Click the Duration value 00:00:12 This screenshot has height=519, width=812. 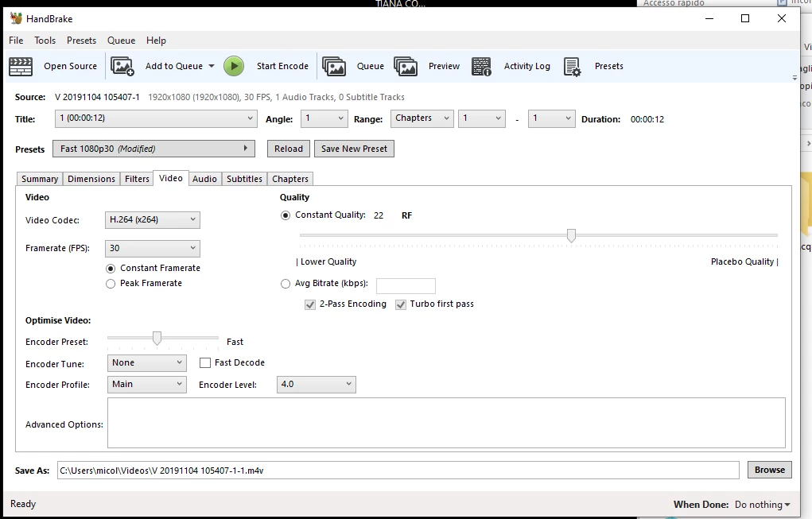click(x=647, y=119)
